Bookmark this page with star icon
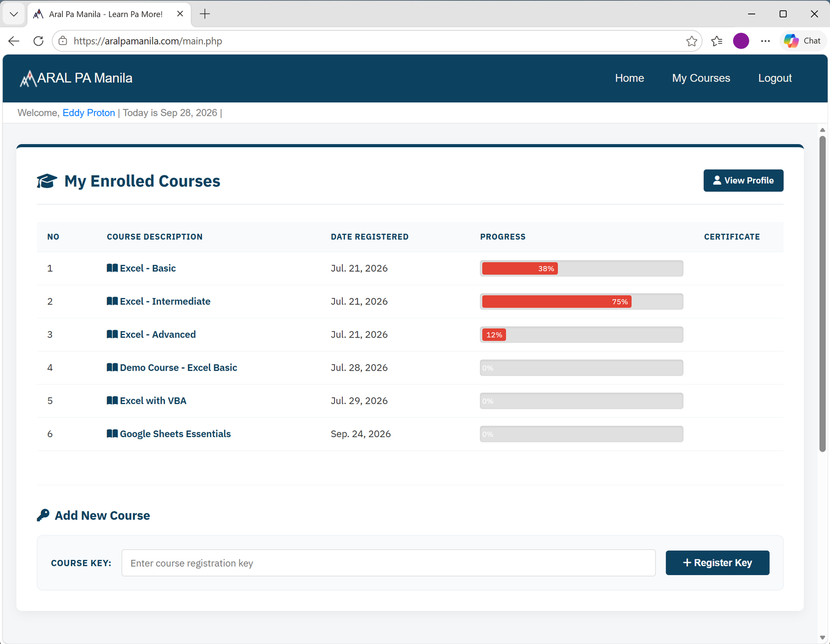830x644 pixels. click(691, 41)
